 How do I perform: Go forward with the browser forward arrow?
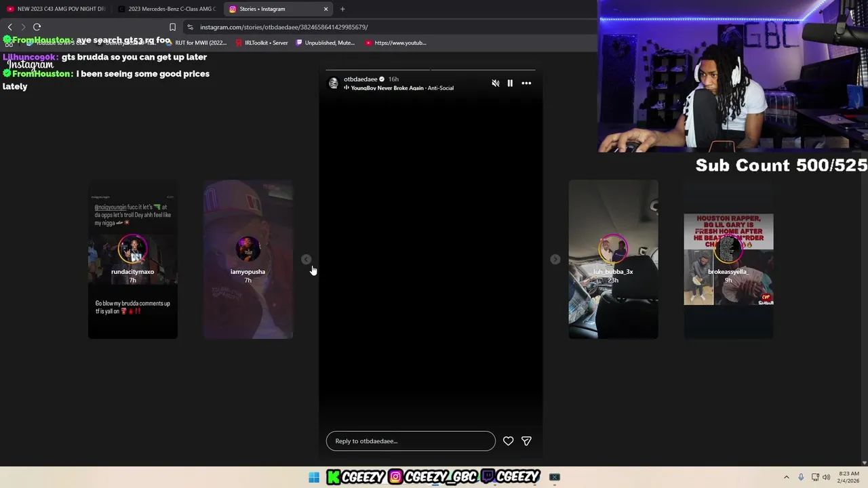[x=23, y=27]
